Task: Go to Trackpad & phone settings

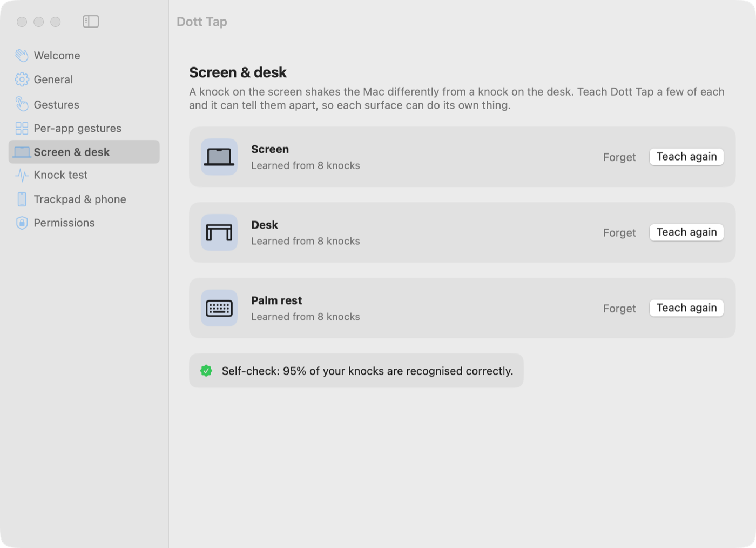Action: (x=80, y=199)
